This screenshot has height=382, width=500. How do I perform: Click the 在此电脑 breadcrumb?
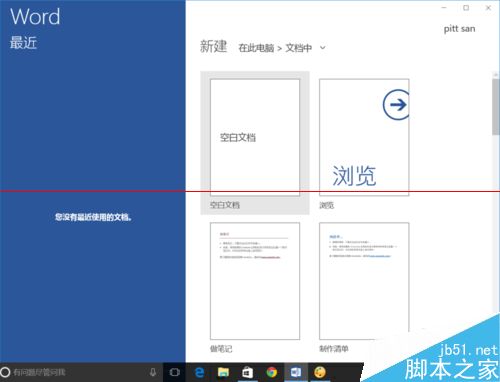256,48
